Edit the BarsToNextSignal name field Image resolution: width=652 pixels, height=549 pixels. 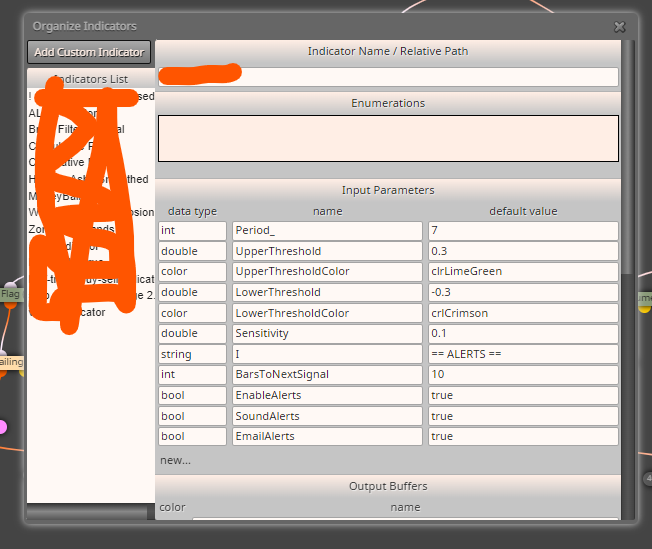coord(327,375)
